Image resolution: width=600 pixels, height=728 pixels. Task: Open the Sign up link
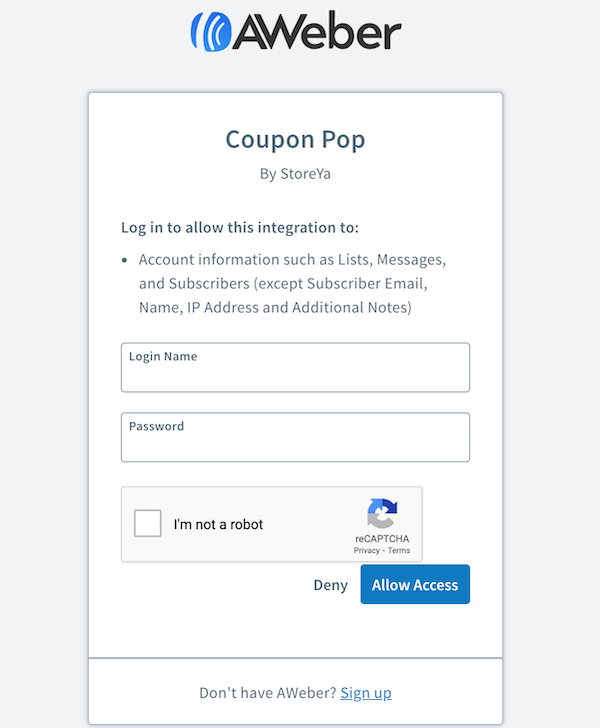(366, 693)
